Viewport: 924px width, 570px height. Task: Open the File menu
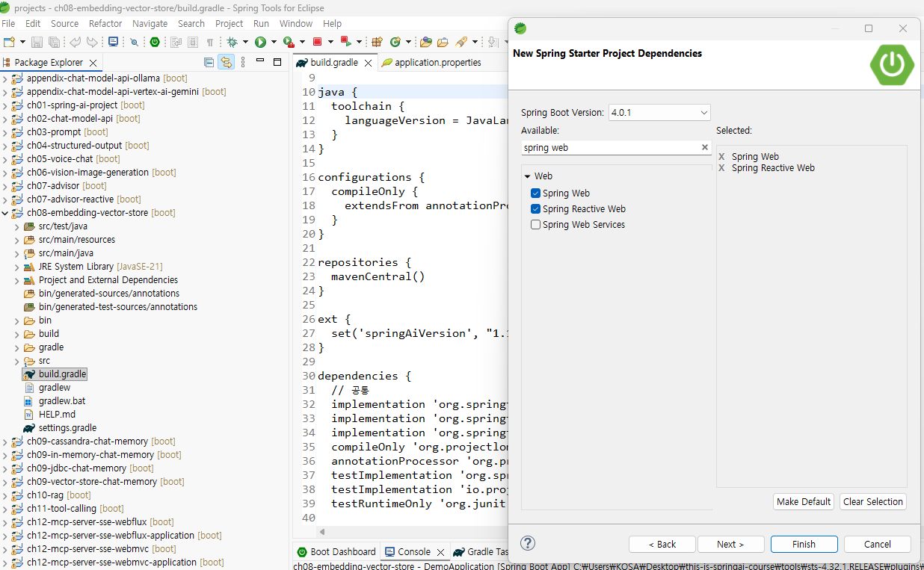[x=9, y=23]
